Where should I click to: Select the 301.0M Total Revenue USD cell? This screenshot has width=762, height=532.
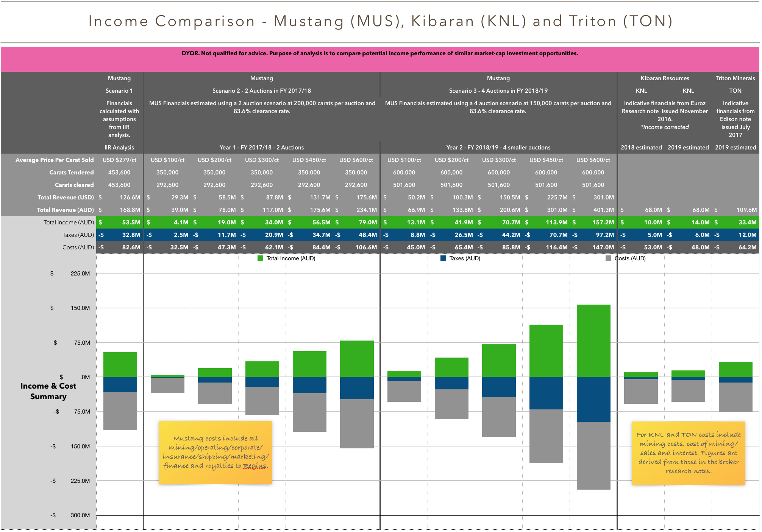tap(593, 198)
